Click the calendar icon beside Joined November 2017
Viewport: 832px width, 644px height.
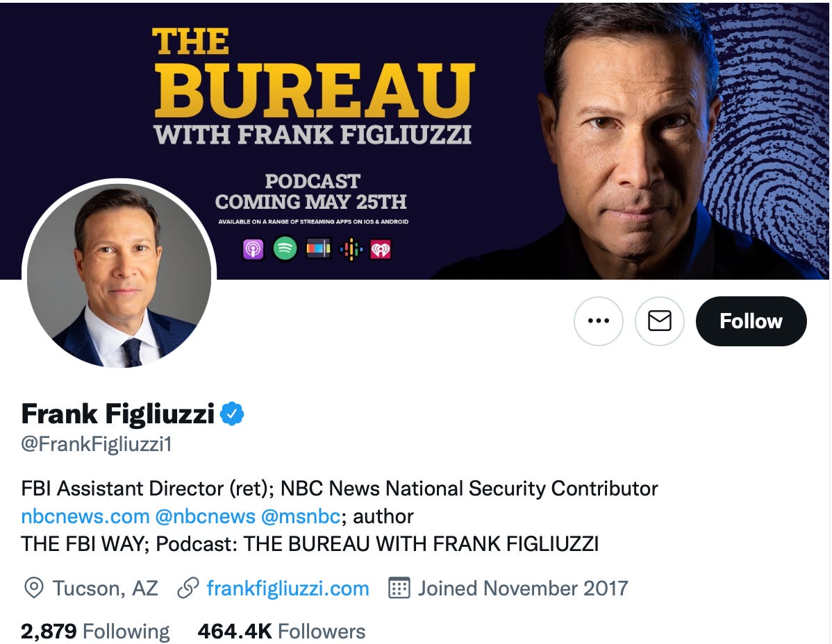tap(398, 588)
